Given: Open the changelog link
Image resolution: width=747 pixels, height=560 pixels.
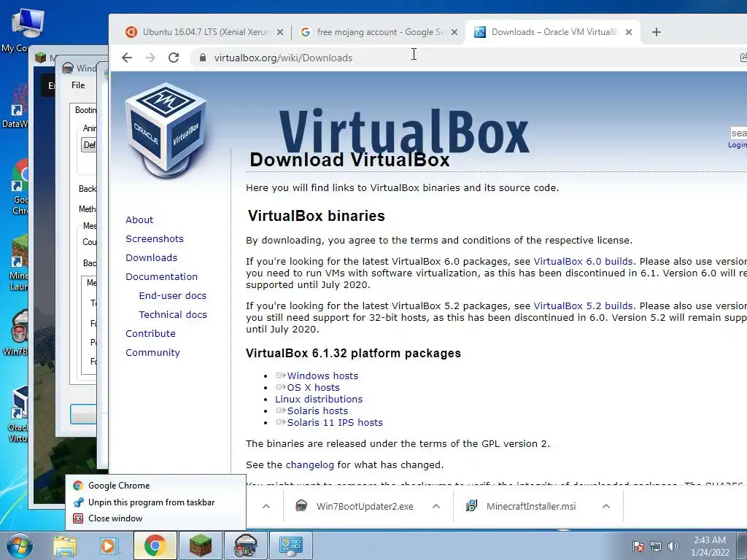Looking at the screenshot, I should [309, 464].
